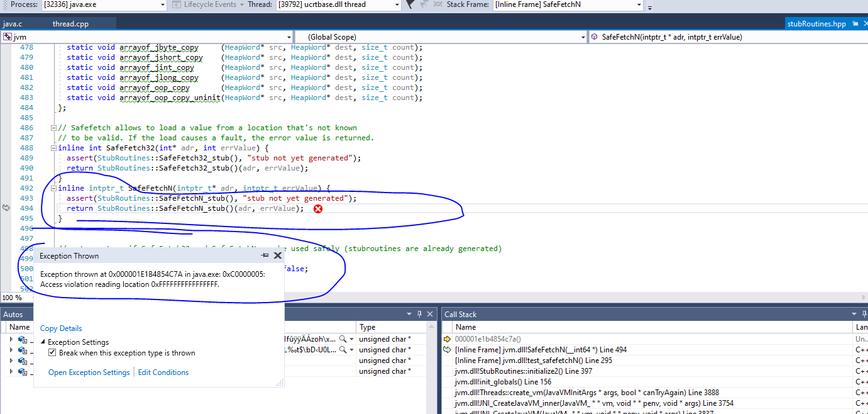
Task: Click the Copy Details link
Action: (61, 328)
